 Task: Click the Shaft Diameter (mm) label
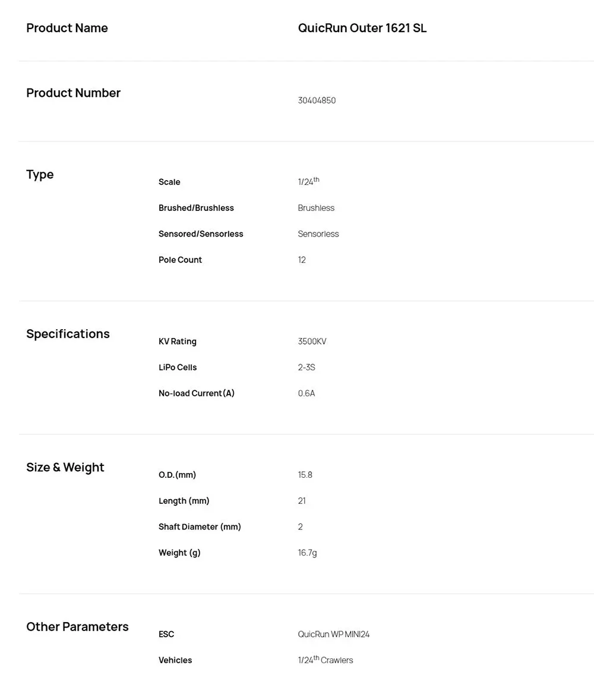point(200,527)
